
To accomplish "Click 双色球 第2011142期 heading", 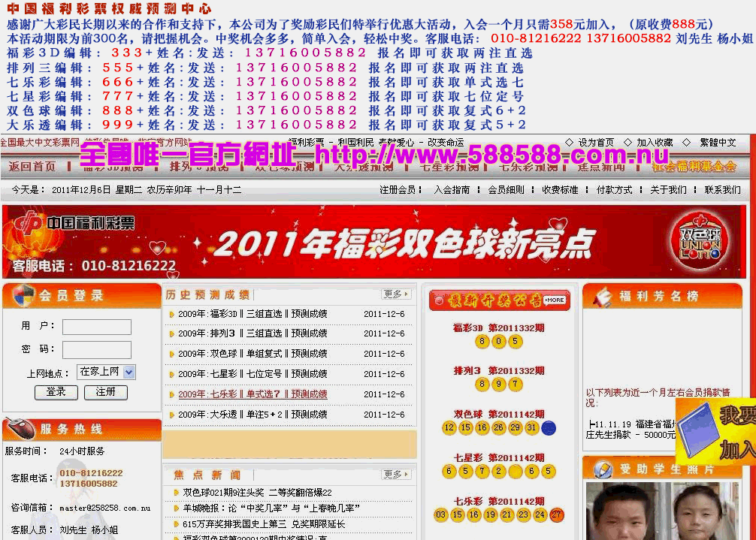I will [x=498, y=415].
